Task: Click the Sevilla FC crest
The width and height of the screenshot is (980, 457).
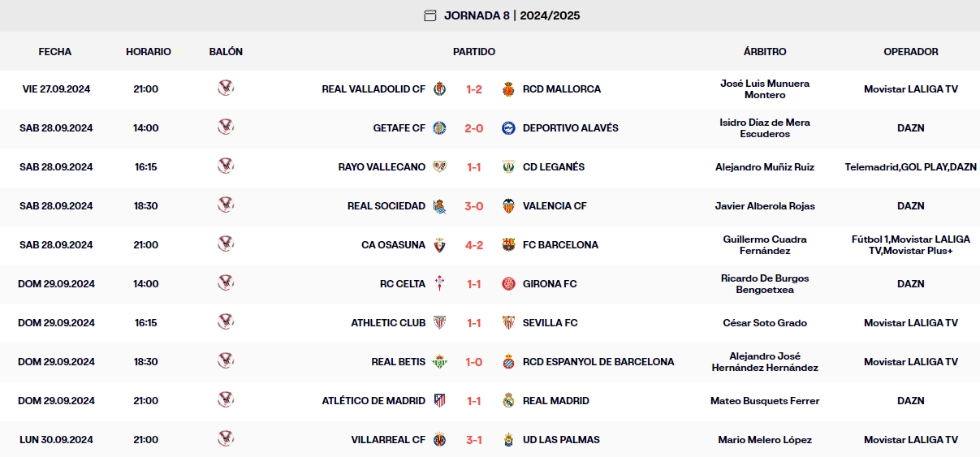Action: click(x=509, y=323)
